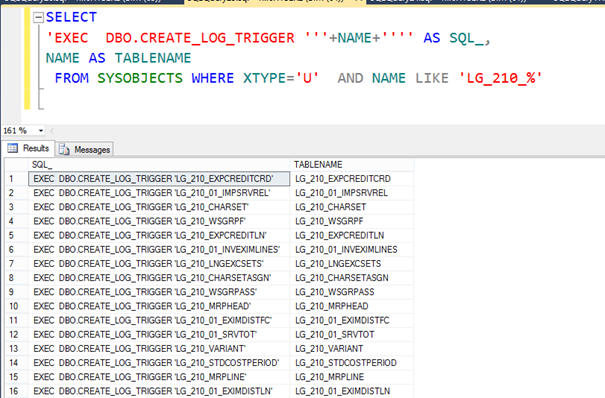
Task: Click SQL_ cell for LG_210_CHARSETASGN
Action: (x=159, y=278)
